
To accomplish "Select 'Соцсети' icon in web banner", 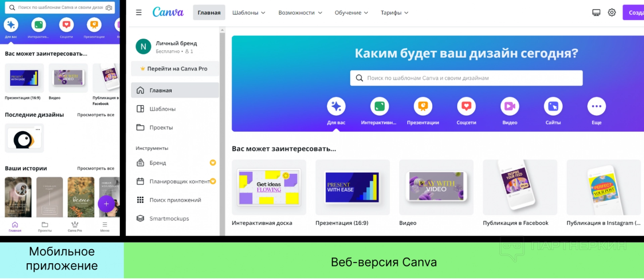I will point(466,107).
